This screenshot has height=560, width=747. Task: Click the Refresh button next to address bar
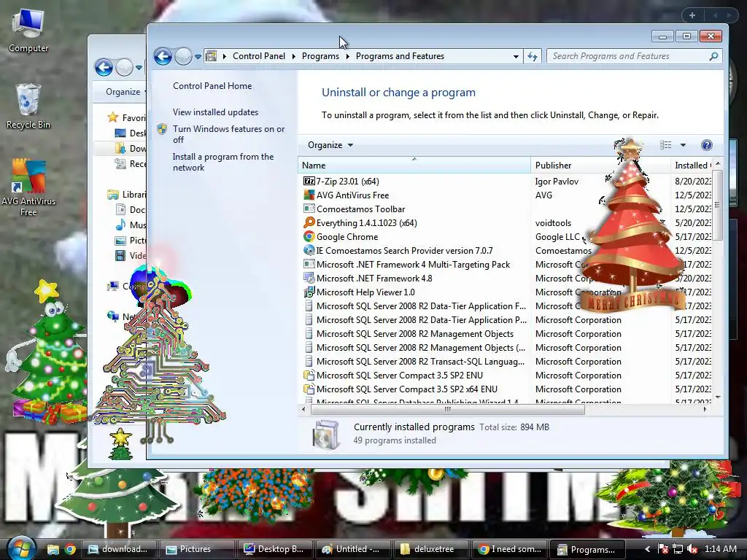pyautogui.click(x=532, y=57)
